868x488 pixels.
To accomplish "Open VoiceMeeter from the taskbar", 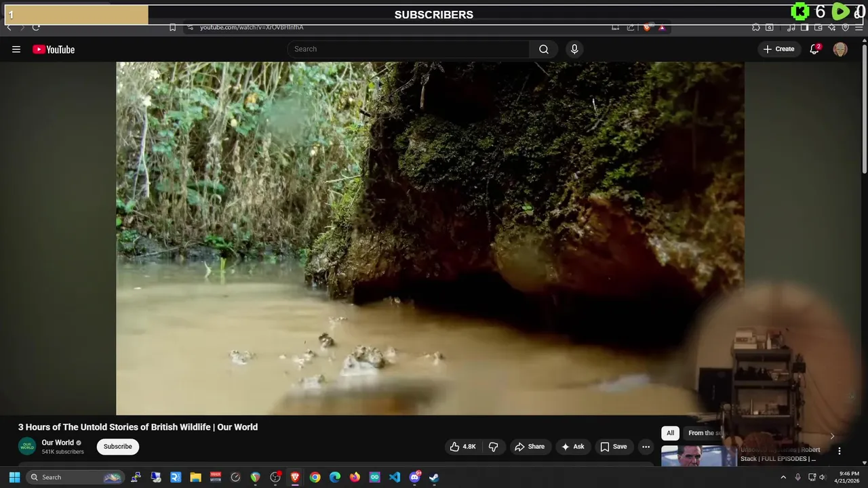I will click(216, 477).
